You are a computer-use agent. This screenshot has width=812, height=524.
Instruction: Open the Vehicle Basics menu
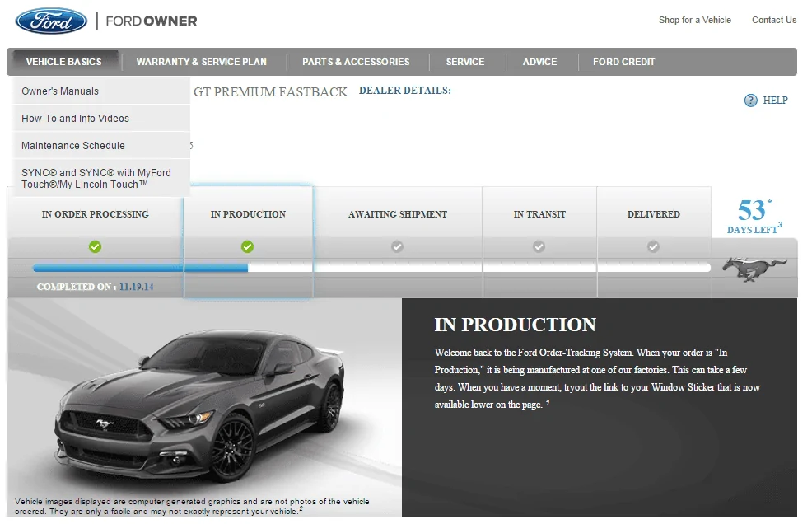64,62
